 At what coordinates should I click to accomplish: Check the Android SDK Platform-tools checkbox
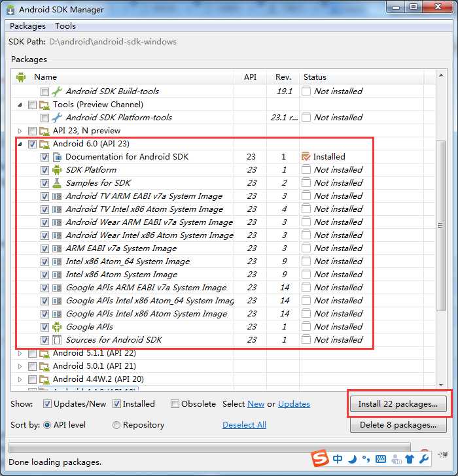[44, 118]
